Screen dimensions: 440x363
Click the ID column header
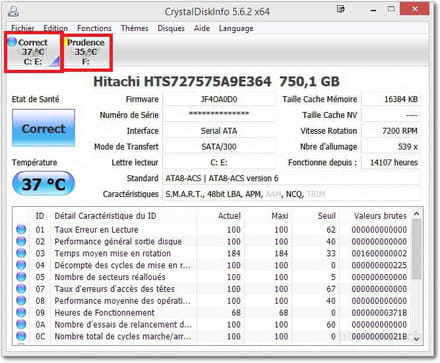[x=40, y=216]
